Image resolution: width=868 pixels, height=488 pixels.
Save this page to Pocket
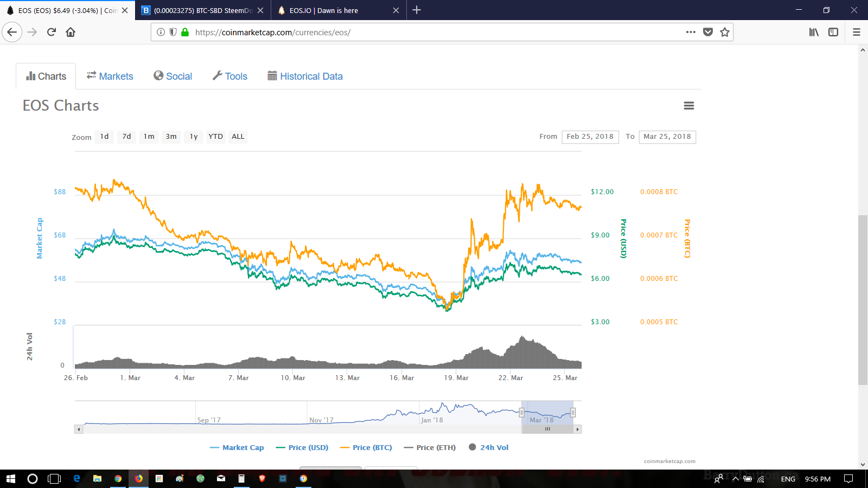(708, 32)
